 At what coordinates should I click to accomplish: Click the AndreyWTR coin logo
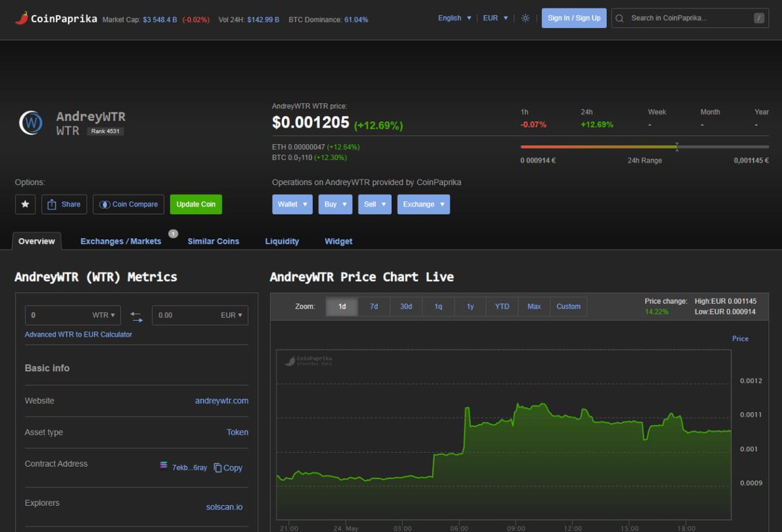pyautogui.click(x=31, y=122)
